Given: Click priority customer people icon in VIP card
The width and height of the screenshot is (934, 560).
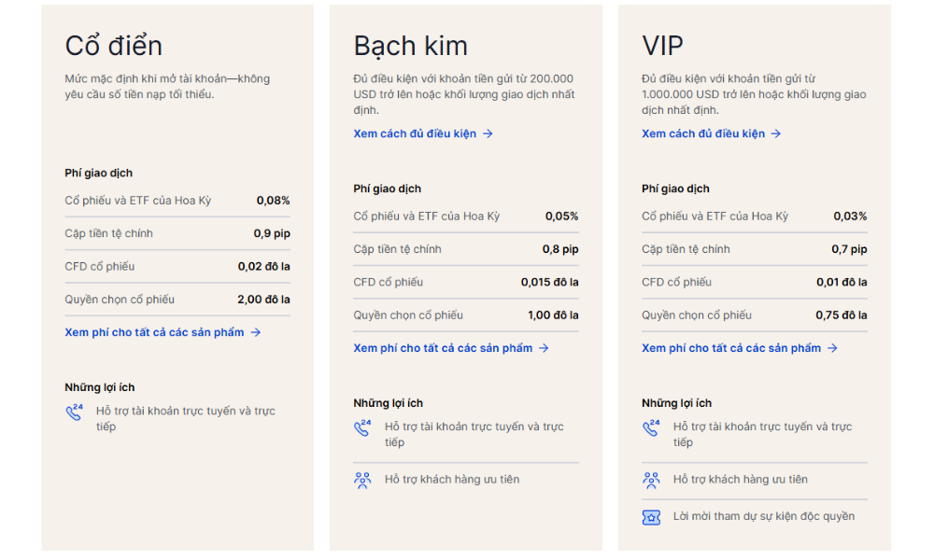Looking at the screenshot, I should click(651, 481).
